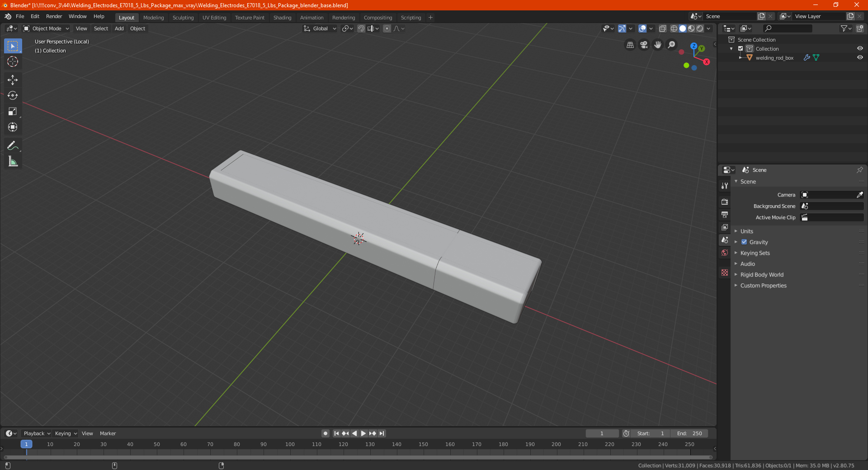Toggle X-ray mode in the viewport

coord(662,28)
